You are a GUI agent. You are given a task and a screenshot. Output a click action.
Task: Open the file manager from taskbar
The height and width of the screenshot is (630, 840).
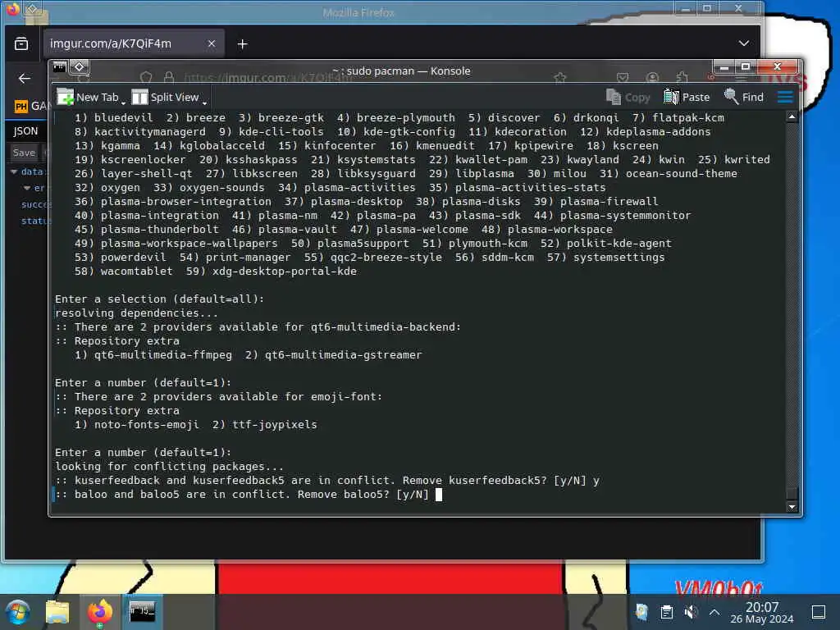click(57, 612)
